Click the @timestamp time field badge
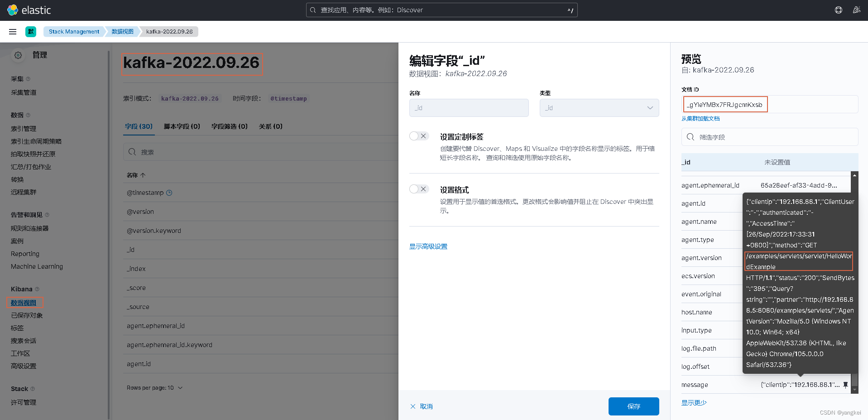 (289, 99)
